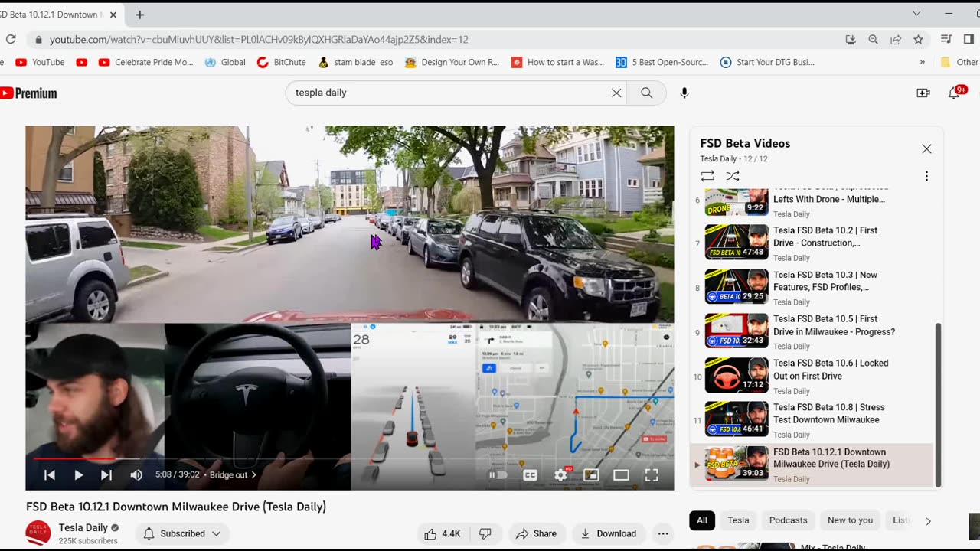Open the BitChute bookmark

coord(282,63)
